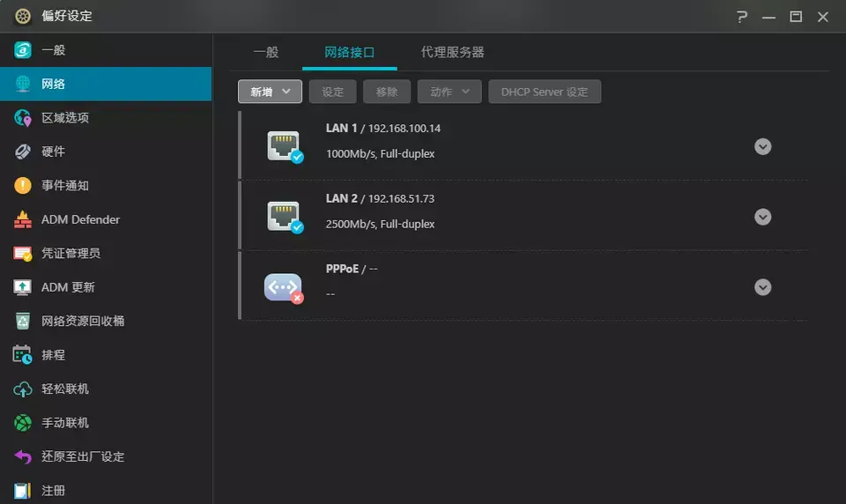Open the 区域选项 regional options icon
The image size is (846, 504).
pos(23,118)
